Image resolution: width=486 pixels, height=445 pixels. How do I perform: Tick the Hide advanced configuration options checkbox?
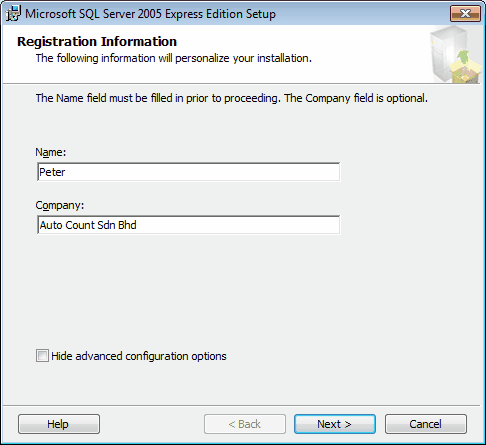click(x=42, y=356)
